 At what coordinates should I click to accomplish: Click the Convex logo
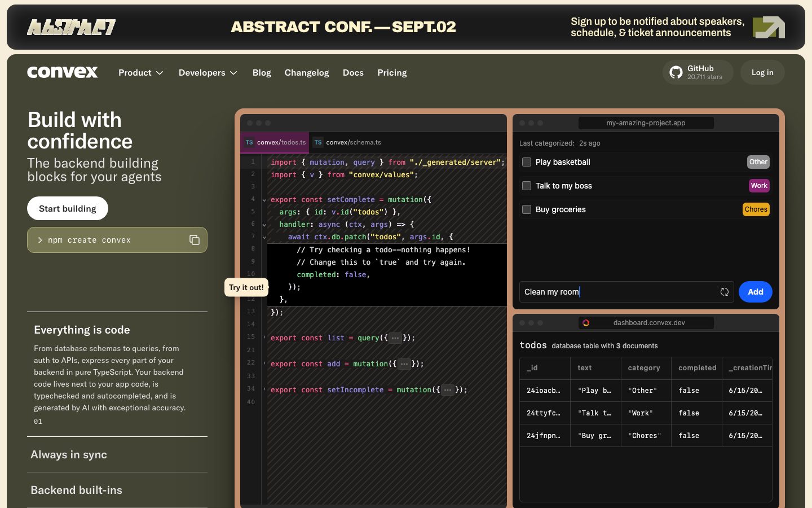[63, 72]
